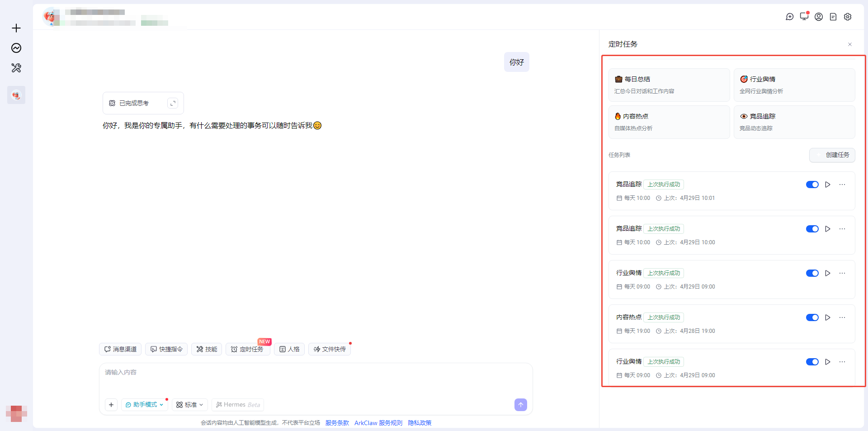Choose the 每日总结 template card
The image size is (868, 431).
669,85
